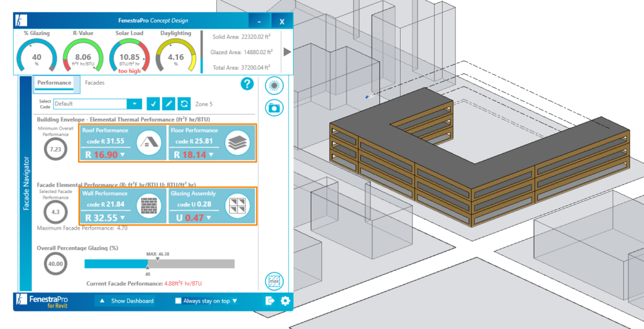
Task: Click FenestraPro for Revit logo at bottom
Action: (42, 301)
